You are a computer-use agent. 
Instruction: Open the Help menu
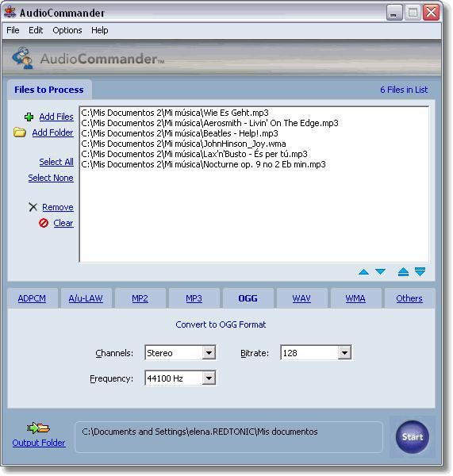[100, 30]
